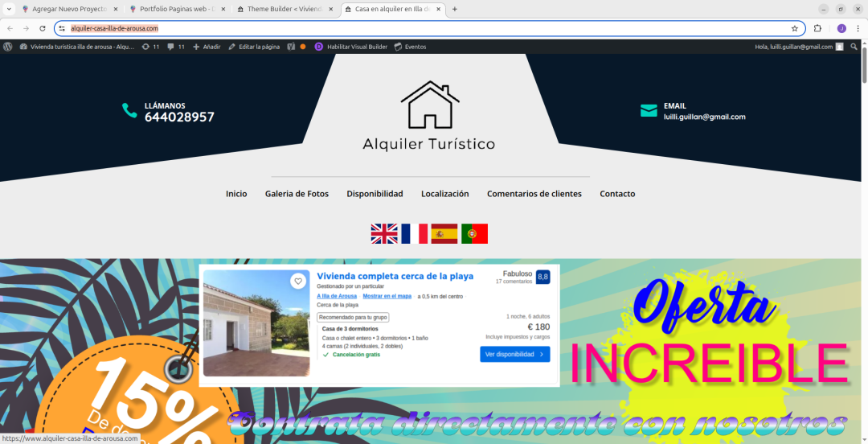Check the 11 pending updates

pyautogui.click(x=150, y=47)
